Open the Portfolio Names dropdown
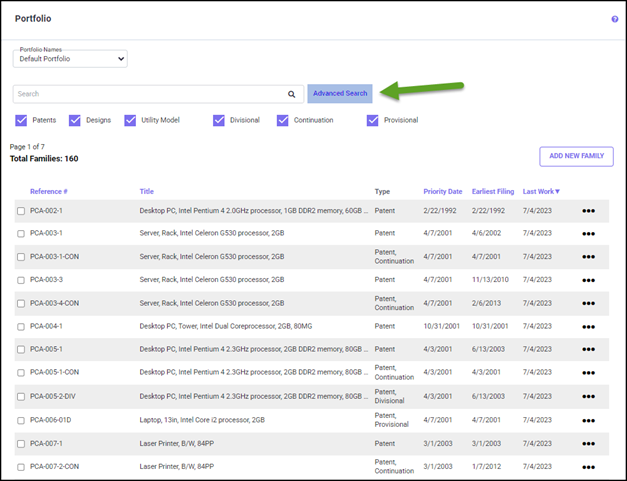The height and width of the screenshot is (481, 627). pyautogui.click(x=70, y=59)
